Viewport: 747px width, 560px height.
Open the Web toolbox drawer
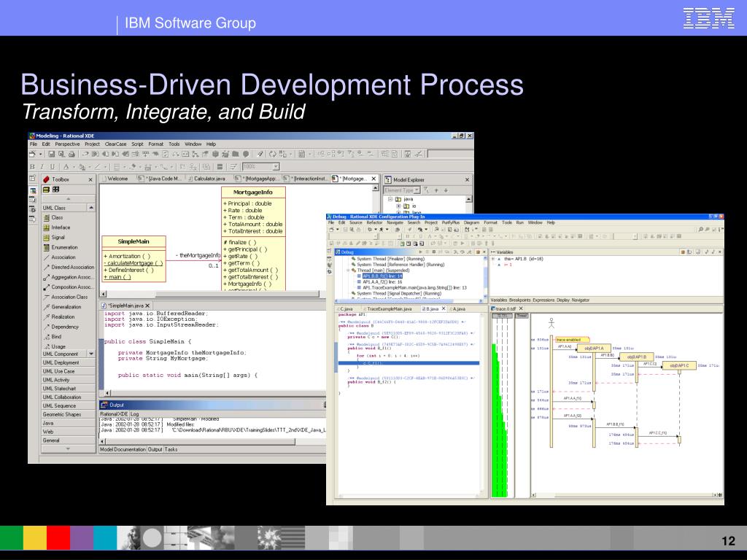(x=69, y=432)
